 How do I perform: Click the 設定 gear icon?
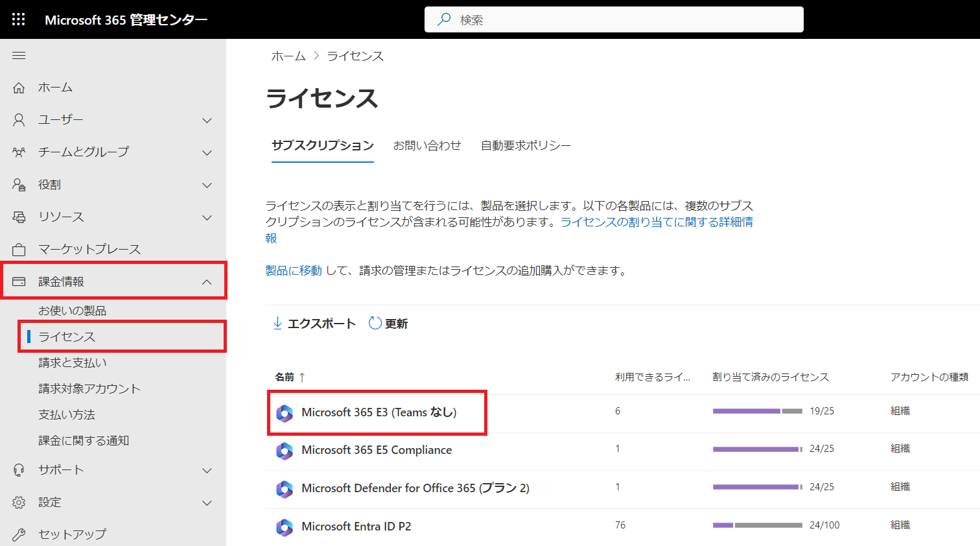click(19, 503)
